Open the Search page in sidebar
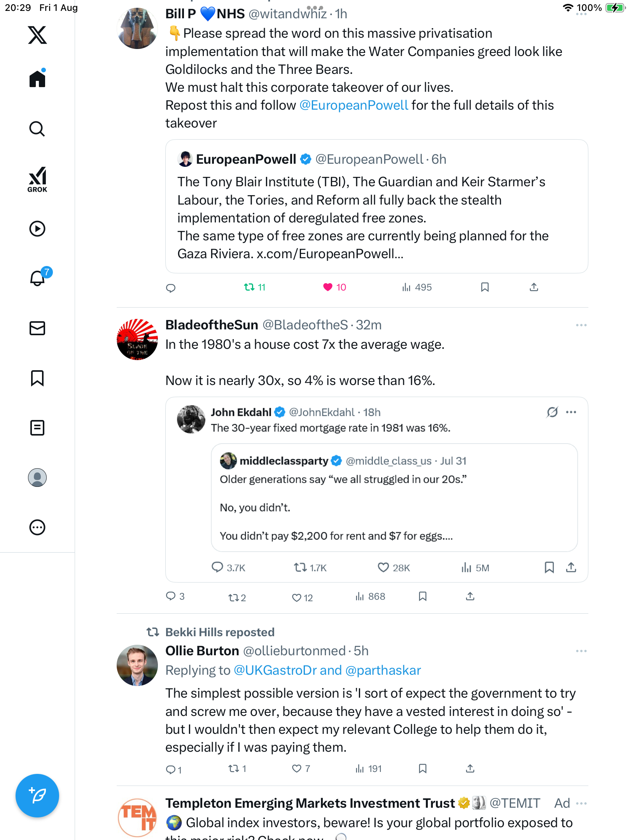Viewport: 630px width, 840px height. 37,129
